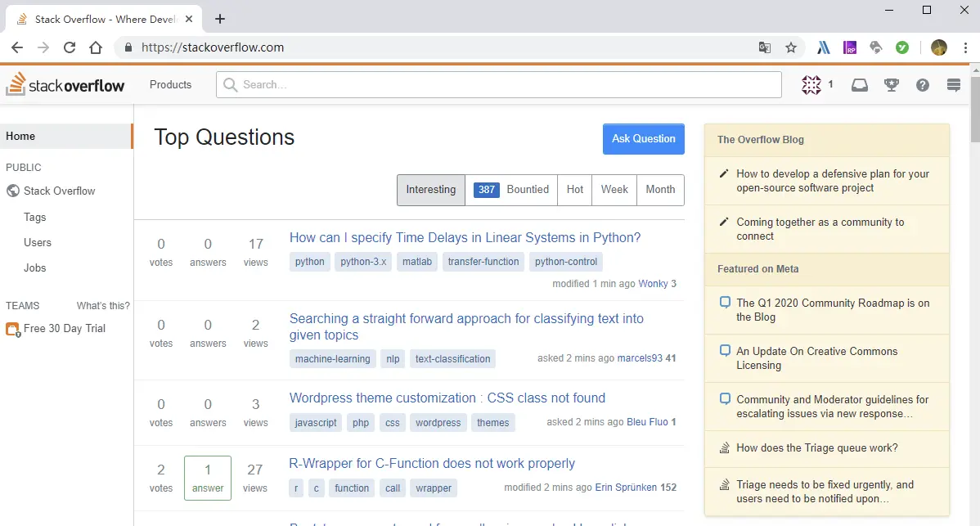Open a new browser tab with plus

[x=220, y=19]
